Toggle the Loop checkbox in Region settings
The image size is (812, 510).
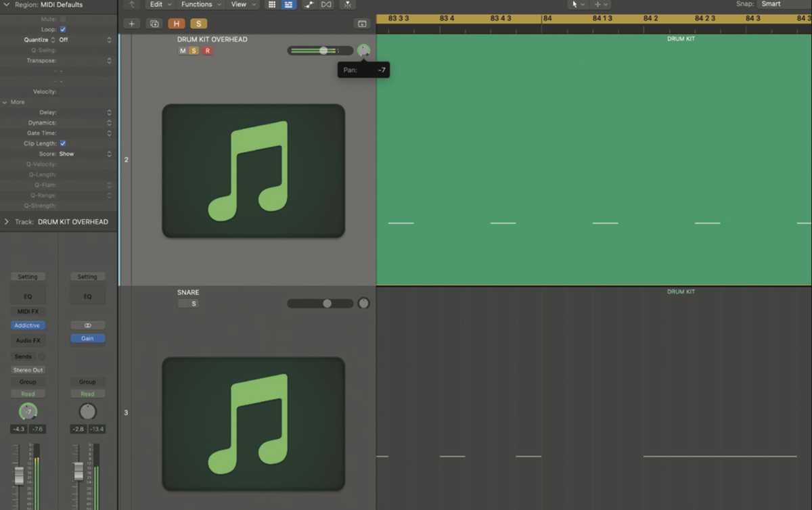(x=63, y=29)
